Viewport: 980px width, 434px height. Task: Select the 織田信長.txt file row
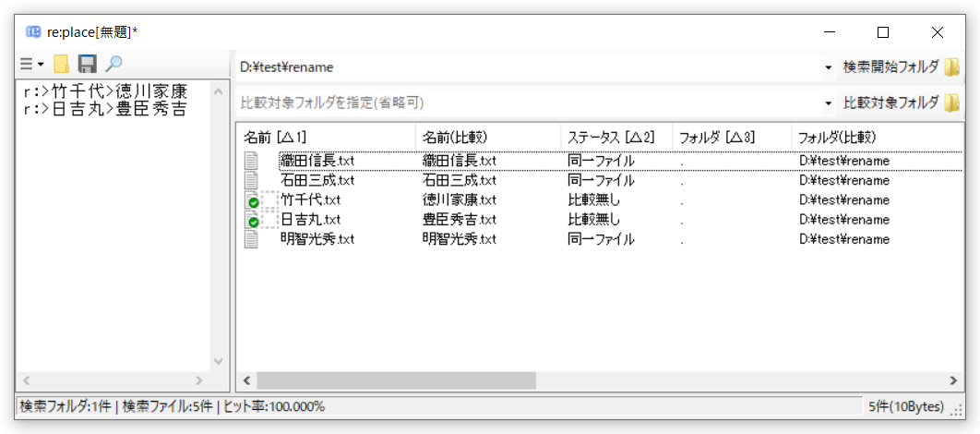click(x=600, y=162)
